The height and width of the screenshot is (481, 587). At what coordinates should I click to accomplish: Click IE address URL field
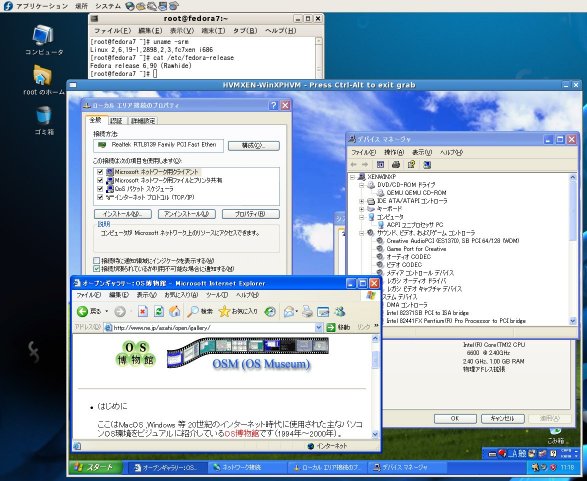click(x=213, y=328)
